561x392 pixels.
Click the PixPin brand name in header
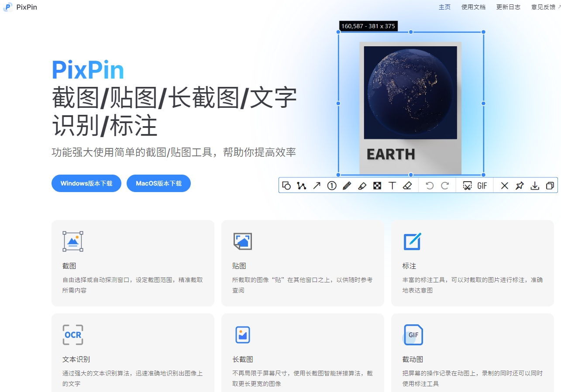coord(27,7)
